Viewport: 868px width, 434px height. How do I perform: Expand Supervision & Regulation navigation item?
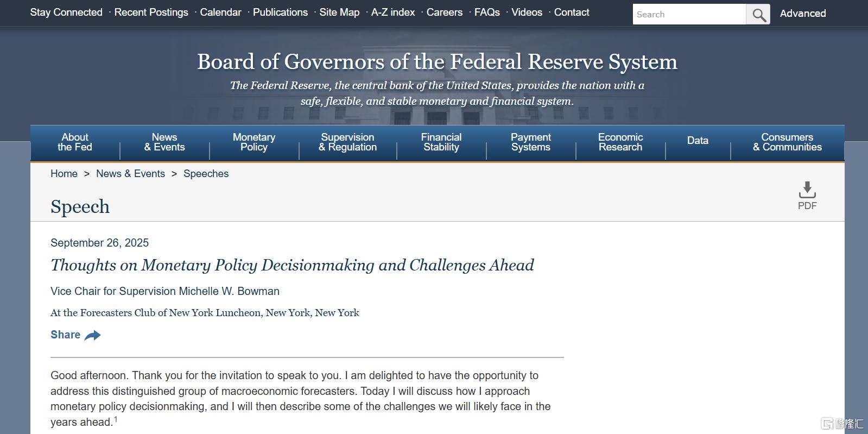(x=347, y=142)
